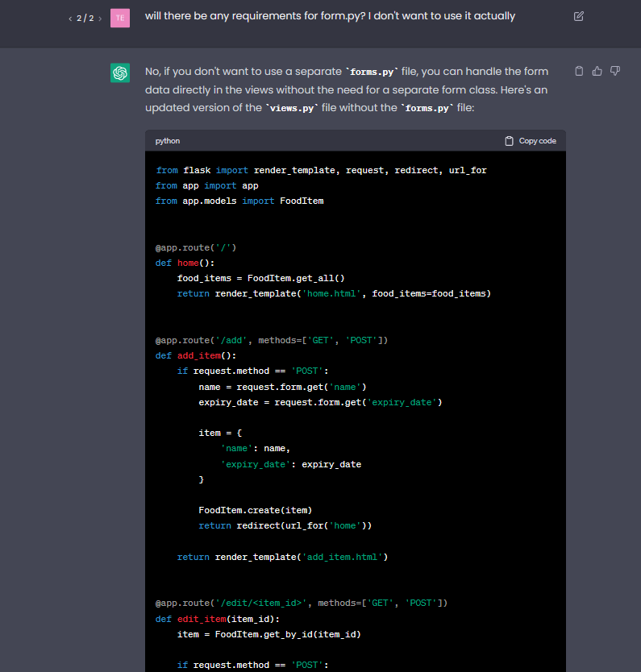Copy the response using the clipboard icon
641x672 pixels.
coord(579,71)
